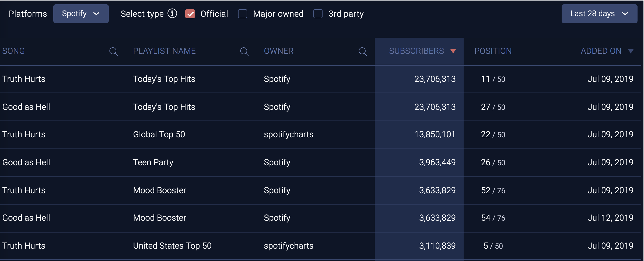Enable the Major owned checkbox
This screenshot has width=644, height=261.
(x=243, y=14)
